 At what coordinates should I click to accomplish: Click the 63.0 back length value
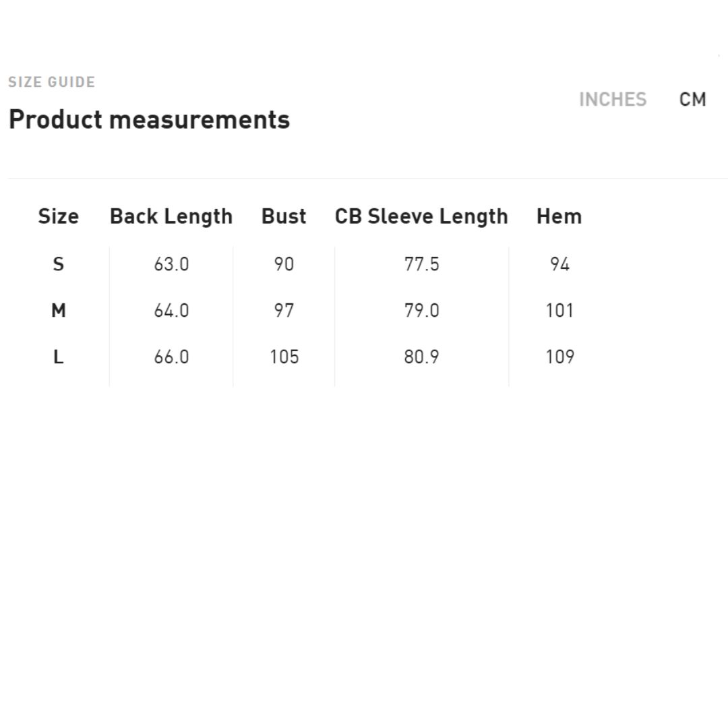pyautogui.click(x=171, y=264)
